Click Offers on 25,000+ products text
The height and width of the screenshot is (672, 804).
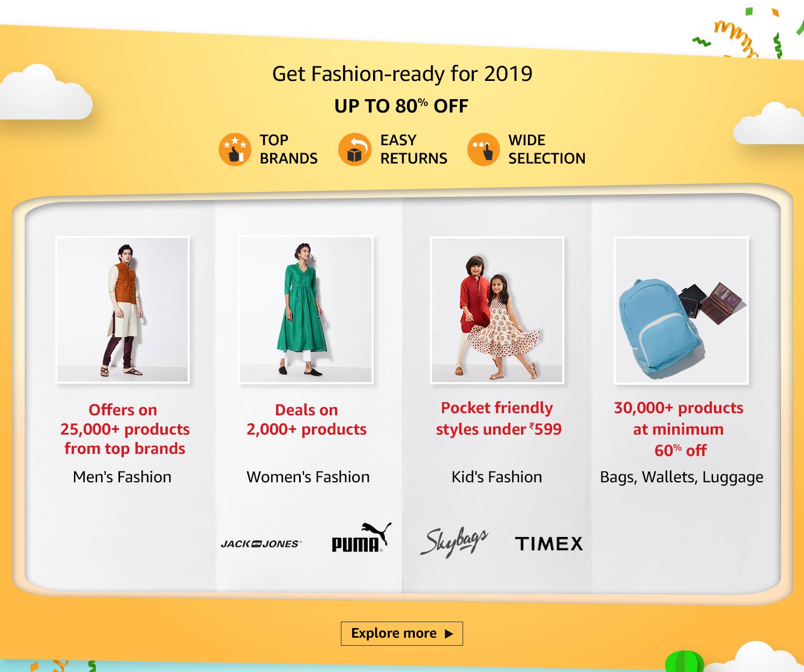coord(125,420)
